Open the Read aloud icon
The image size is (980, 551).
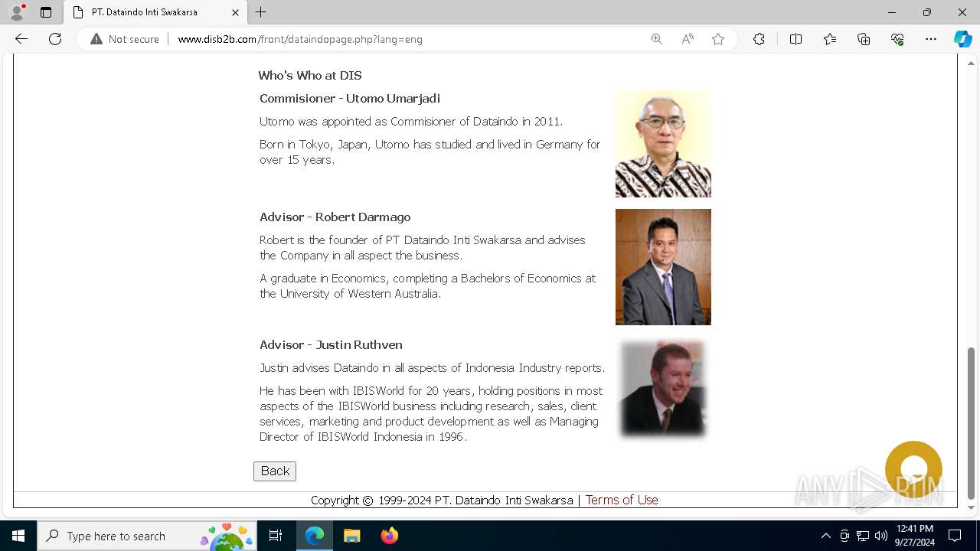688,39
